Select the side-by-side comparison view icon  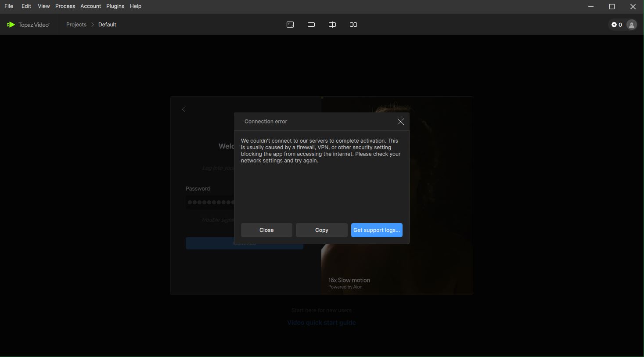pos(353,25)
